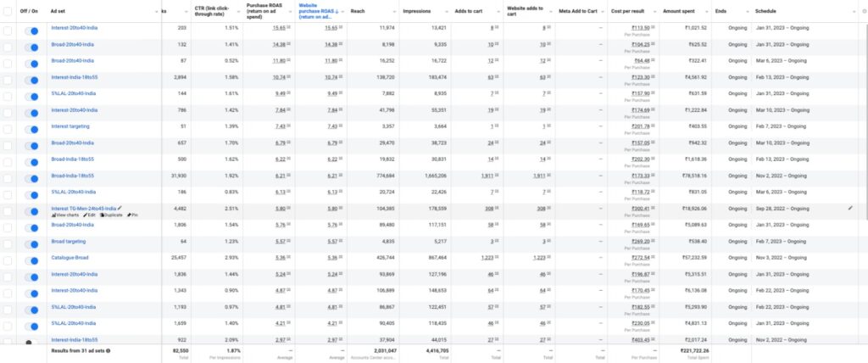Select the checkbox for the Broad targeting row
The width and height of the screenshot is (868, 363).
coord(8,241)
